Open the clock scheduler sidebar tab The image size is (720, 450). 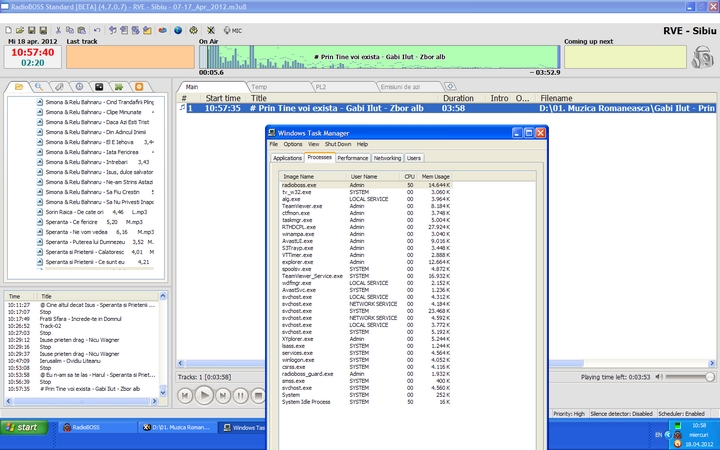(x=79, y=86)
